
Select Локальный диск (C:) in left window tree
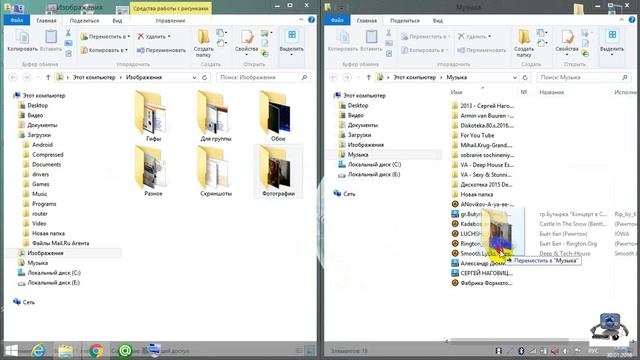point(53,273)
